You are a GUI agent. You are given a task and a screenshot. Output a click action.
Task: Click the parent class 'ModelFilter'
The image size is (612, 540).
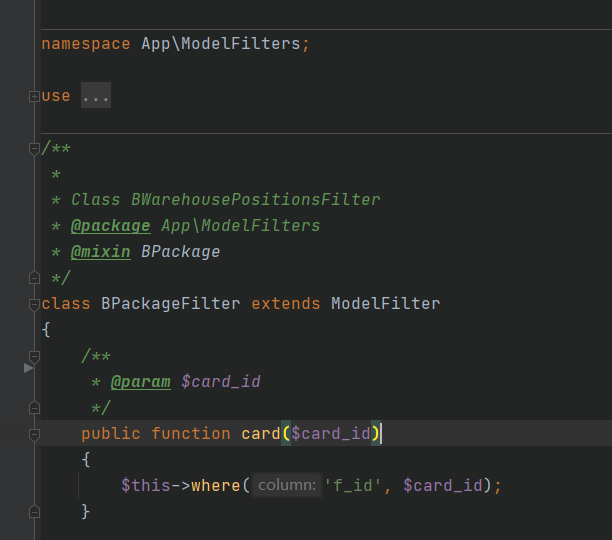386,304
